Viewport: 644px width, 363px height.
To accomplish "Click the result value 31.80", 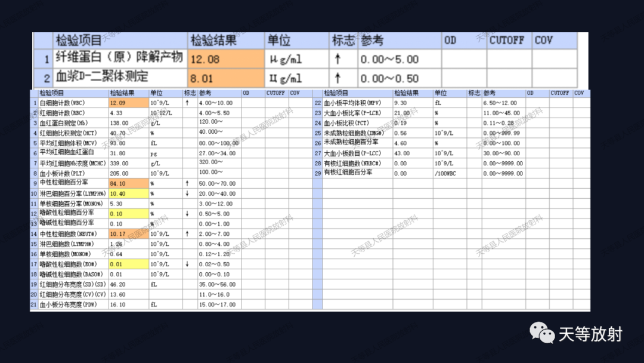I will click(117, 153).
